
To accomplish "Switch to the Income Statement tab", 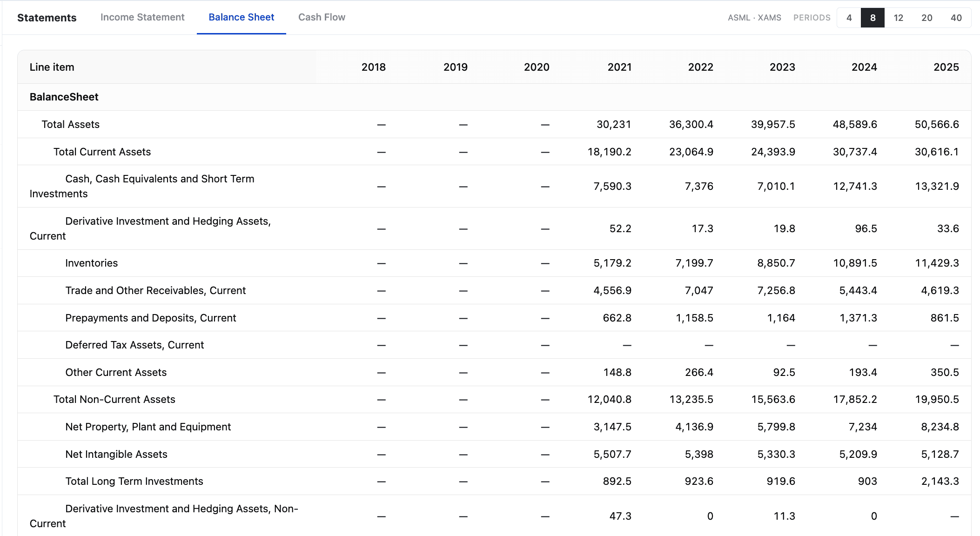I will pyautogui.click(x=142, y=17).
